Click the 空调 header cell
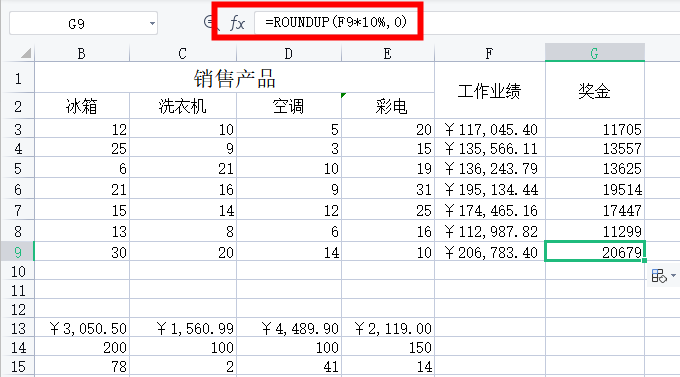This screenshot has width=680, height=377. click(x=289, y=106)
